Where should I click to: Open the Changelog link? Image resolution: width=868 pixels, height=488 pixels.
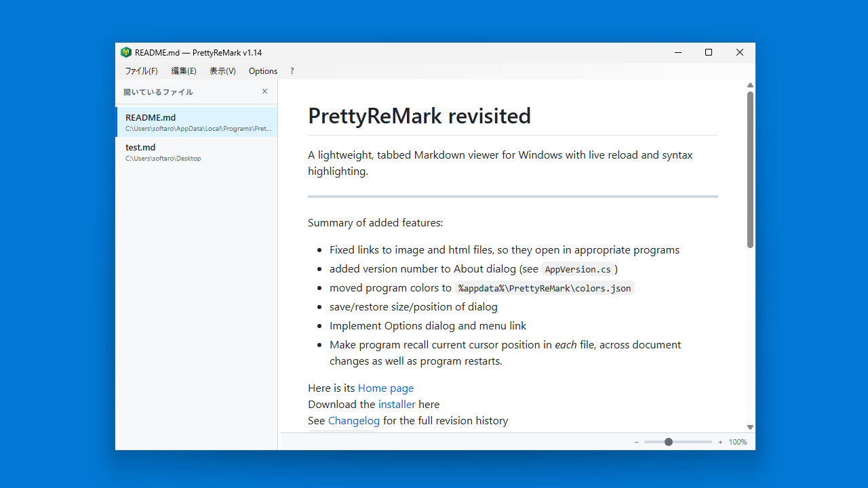[354, 420]
